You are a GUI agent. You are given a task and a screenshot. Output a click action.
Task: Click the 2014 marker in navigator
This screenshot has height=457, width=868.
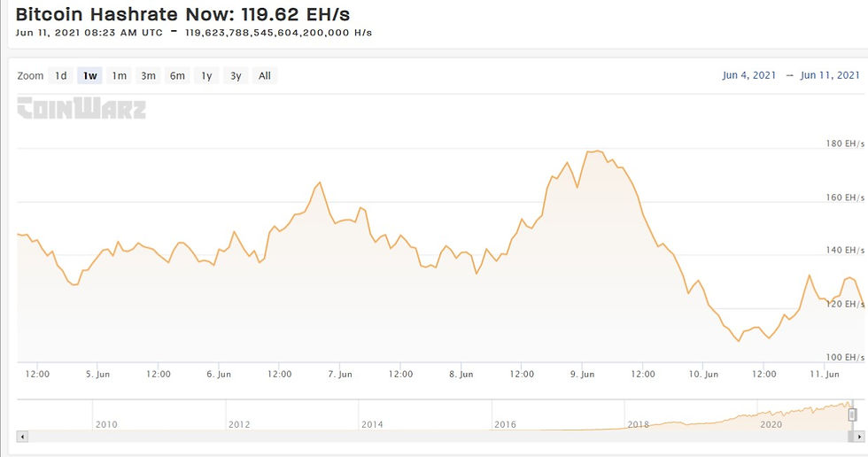(x=372, y=424)
